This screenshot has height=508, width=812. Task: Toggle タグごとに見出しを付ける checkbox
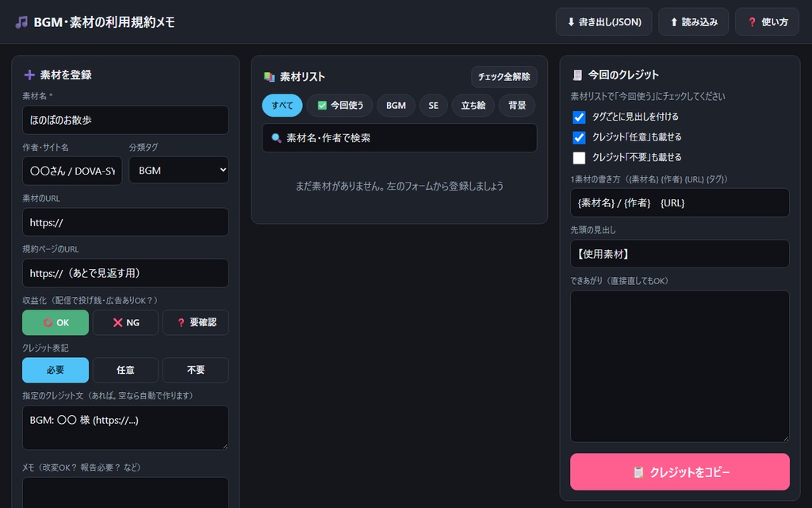pos(579,117)
